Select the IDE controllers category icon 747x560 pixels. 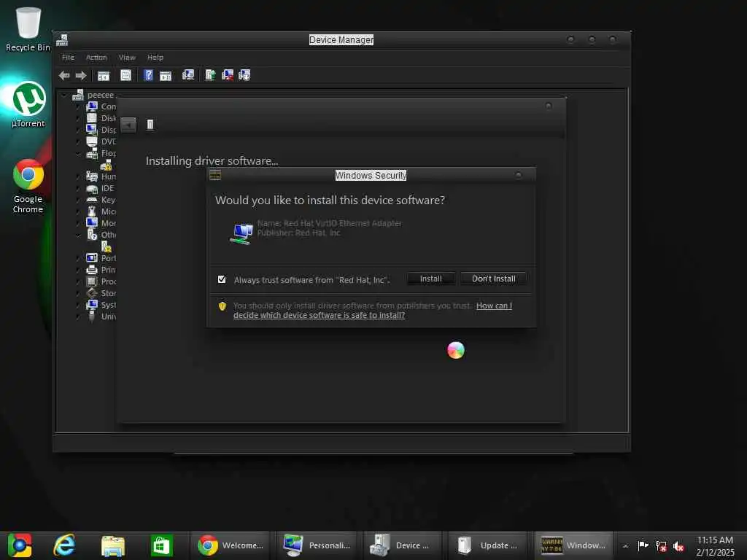pyautogui.click(x=92, y=189)
